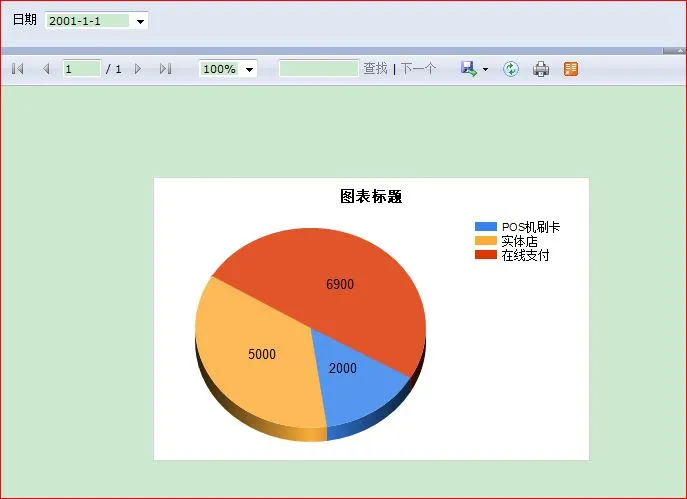Go to the first report page
Screen dimensions: 687x499
coord(18,69)
